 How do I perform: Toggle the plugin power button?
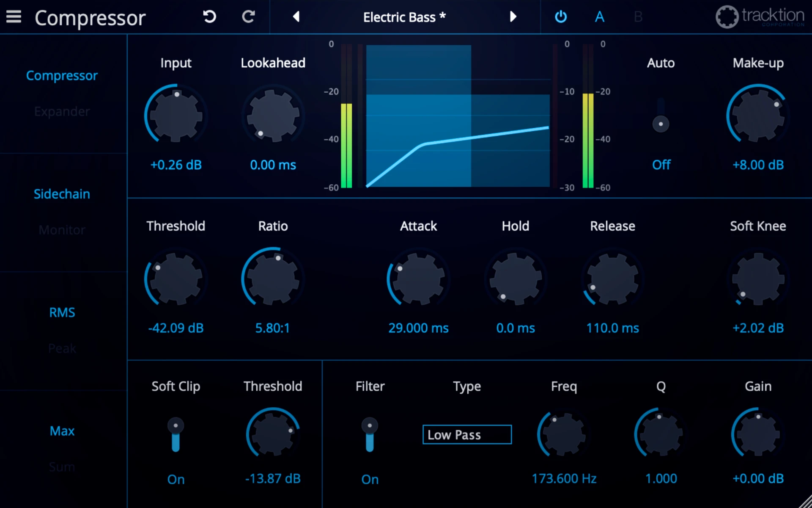pyautogui.click(x=561, y=17)
